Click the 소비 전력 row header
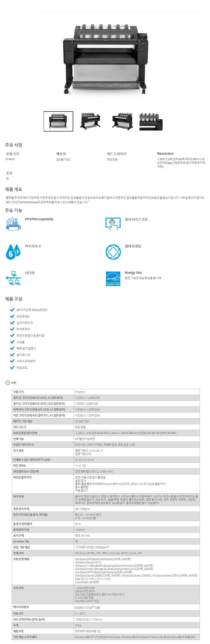Image resolution: width=210 pixels, height=644 pixels. click(43, 594)
